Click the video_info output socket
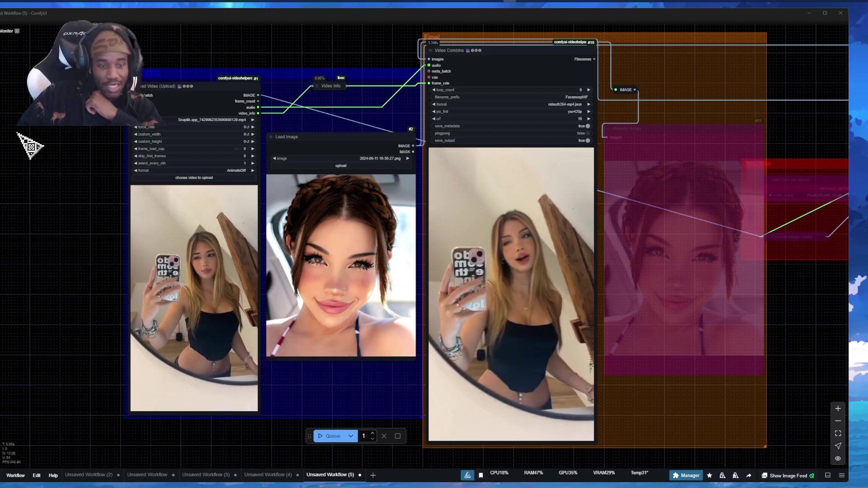The width and height of the screenshot is (868, 488). (x=258, y=113)
